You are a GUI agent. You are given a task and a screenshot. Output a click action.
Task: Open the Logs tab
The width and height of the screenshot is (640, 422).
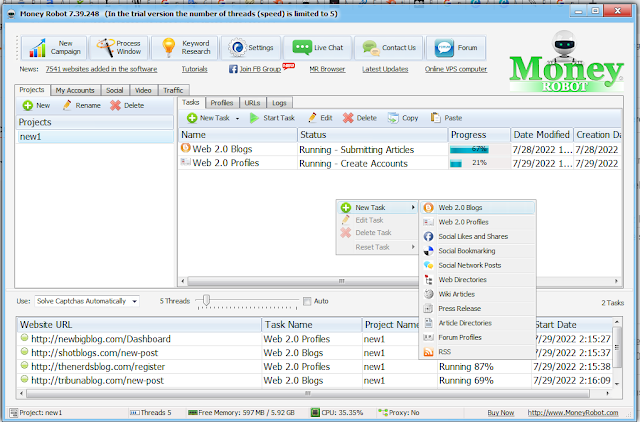[x=279, y=103]
